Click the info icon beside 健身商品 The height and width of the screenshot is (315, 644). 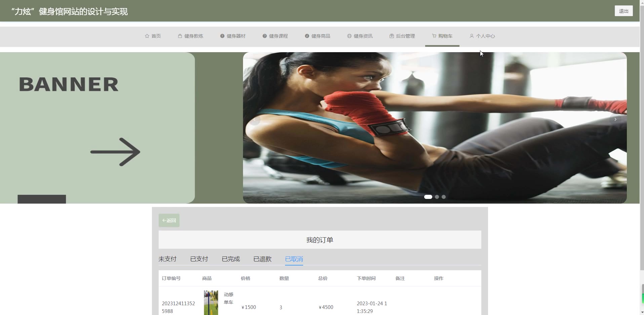click(x=307, y=36)
